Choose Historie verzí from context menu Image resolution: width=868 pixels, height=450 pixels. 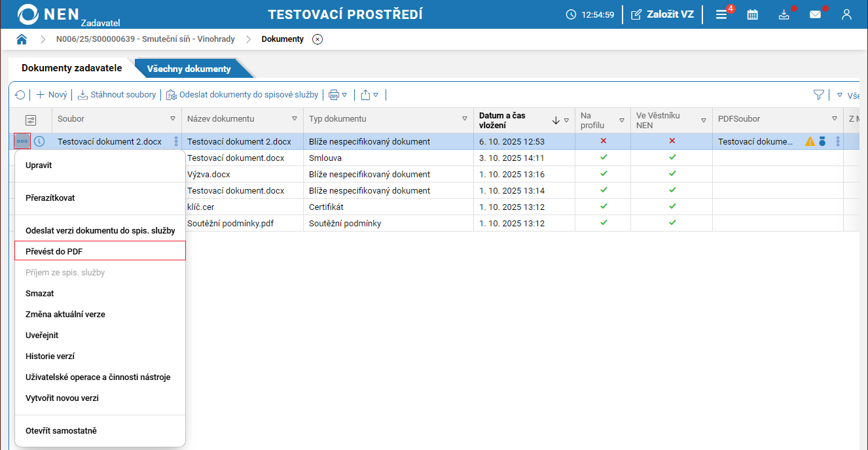pyautogui.click(x=50, y=356)
